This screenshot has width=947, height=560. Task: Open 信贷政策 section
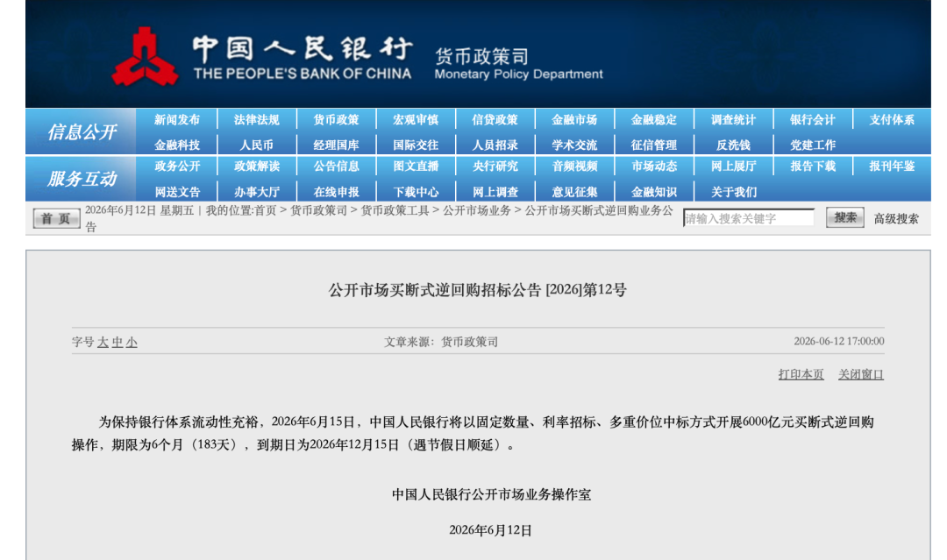(x=495, y=120)
